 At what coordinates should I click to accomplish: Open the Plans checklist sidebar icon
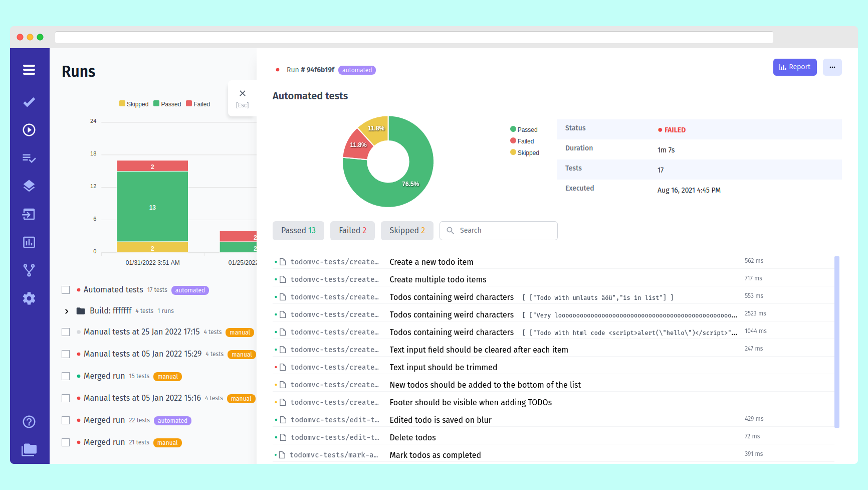(x=29, y=158)
